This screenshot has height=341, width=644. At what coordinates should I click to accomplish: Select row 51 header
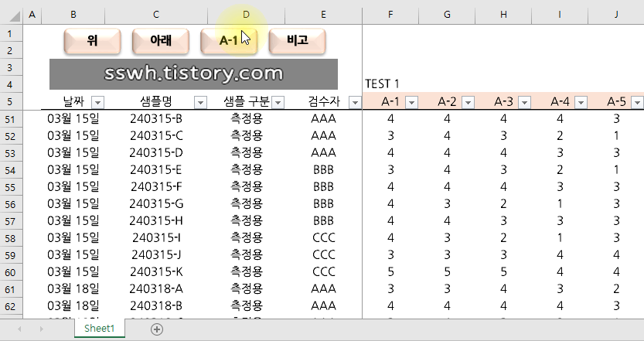tap(11, 119)
